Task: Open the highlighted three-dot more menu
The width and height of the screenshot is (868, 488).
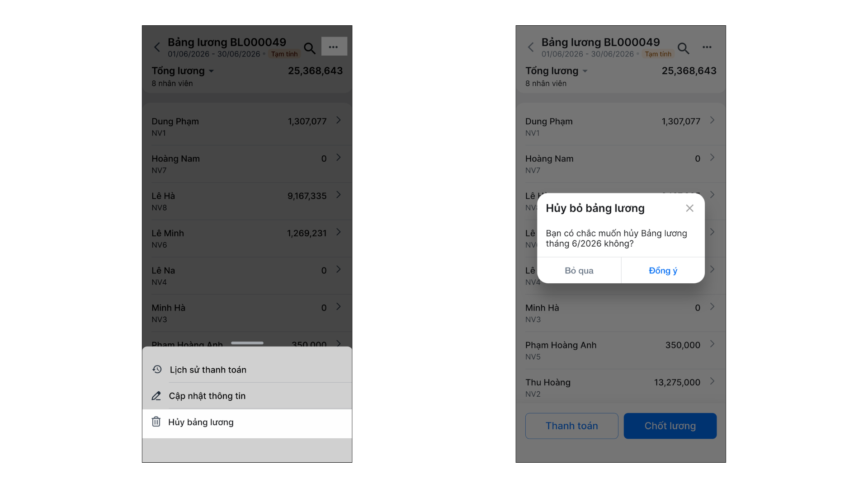Action: (x=334, y=47)
